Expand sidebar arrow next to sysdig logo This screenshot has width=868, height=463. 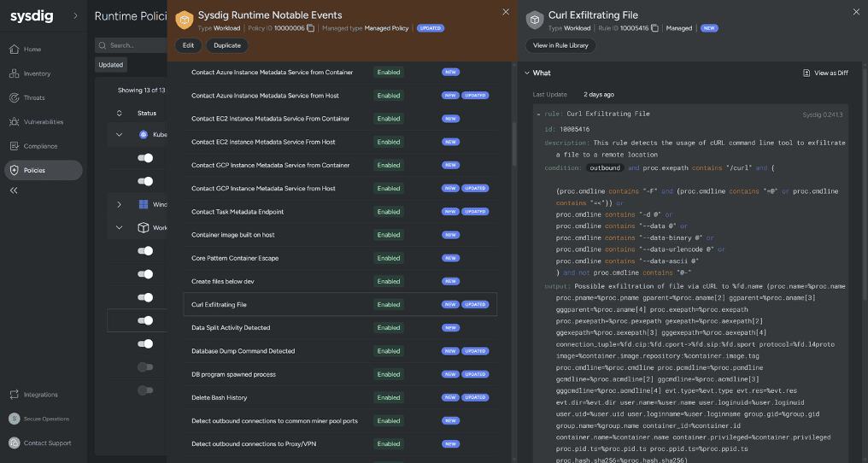coord(75,16)
